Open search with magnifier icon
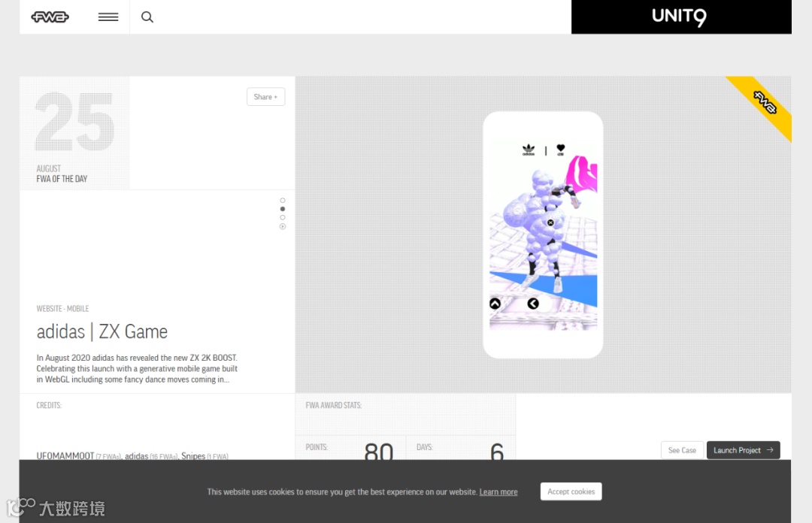The image size is (812, 523). click(x=147, y=17)
